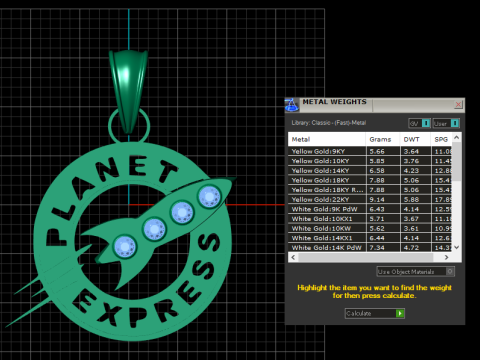This screenshot has height=360, width=480.
Task: Close the Metal Weights panel
Action: click(x=458, y=105)
